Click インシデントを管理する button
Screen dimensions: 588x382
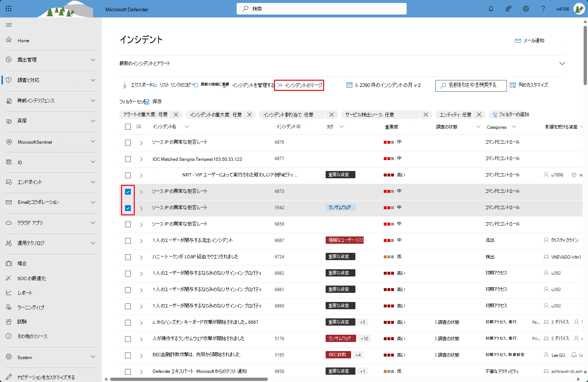pos(249,85)
